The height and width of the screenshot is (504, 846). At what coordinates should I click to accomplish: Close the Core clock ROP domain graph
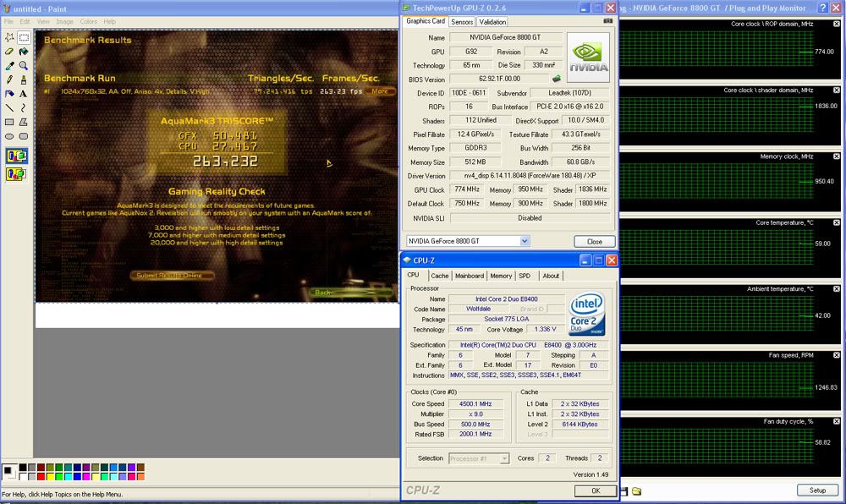point(837,24)
